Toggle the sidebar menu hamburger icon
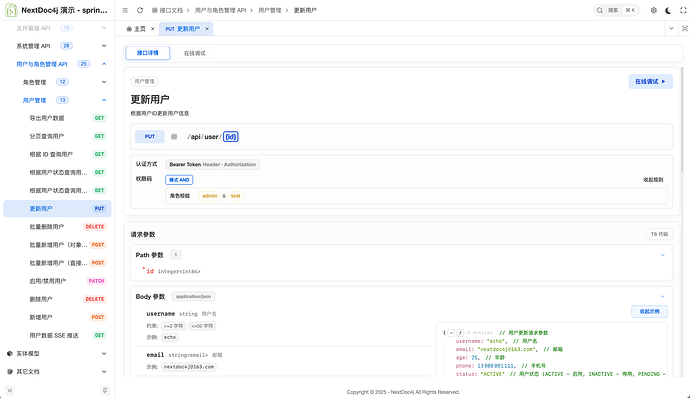This screenshot has width=690, height=398. tap(125, 10)
